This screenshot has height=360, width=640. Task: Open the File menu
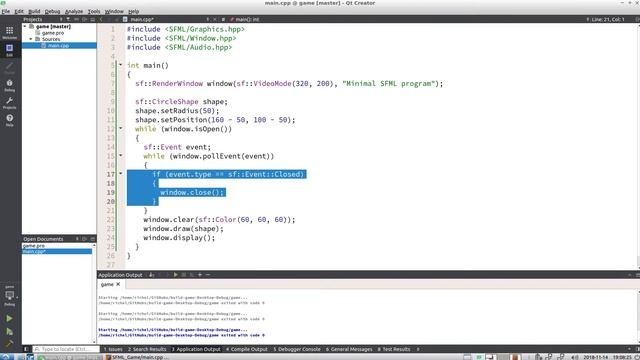[x=6, y=11]
